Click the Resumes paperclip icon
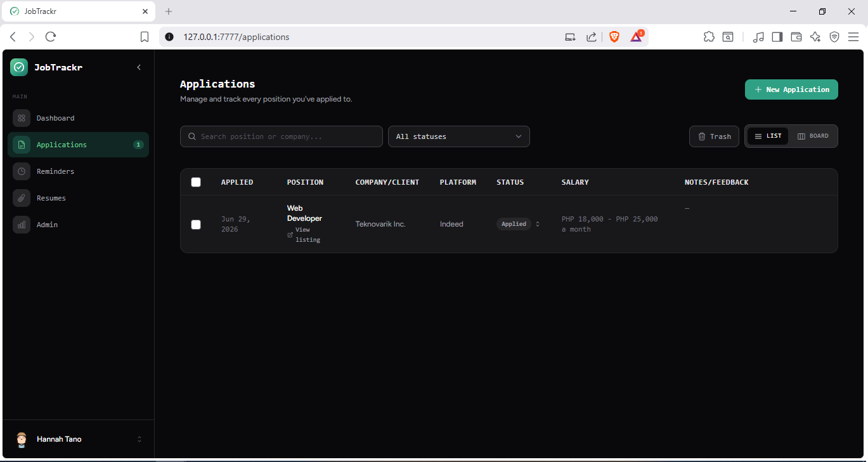This screenshot has height=462, width=868. tap(22, 198)
